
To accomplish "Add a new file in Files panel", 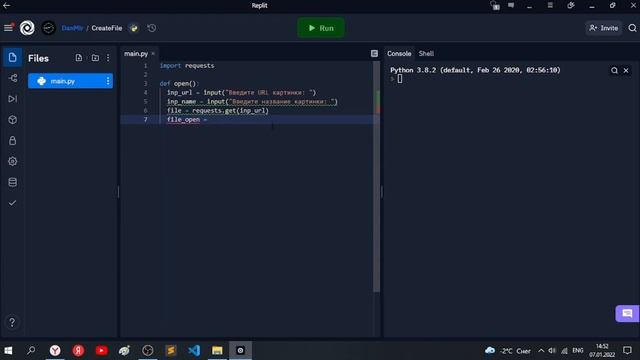I will pos(79,58).
